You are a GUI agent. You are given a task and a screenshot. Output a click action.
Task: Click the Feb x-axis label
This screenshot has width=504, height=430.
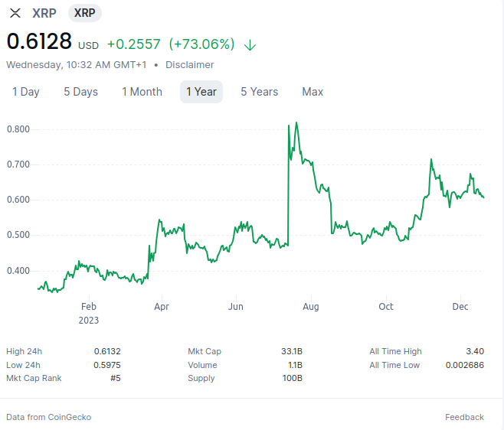click(89, 307)
